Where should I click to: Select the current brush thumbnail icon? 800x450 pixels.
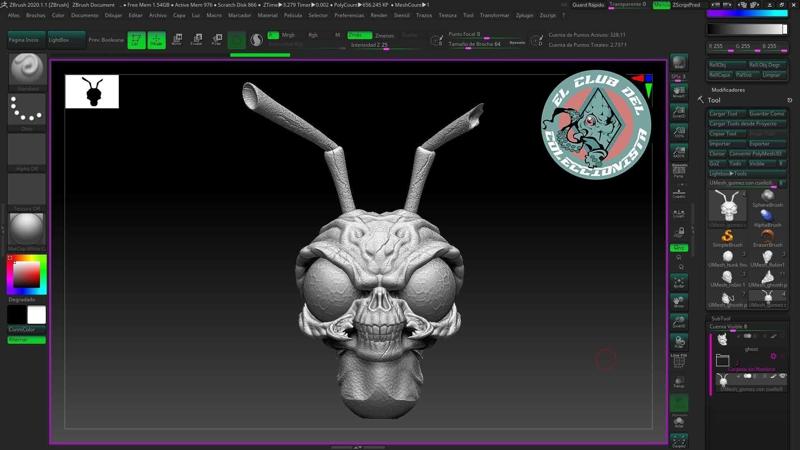(28, 69)
